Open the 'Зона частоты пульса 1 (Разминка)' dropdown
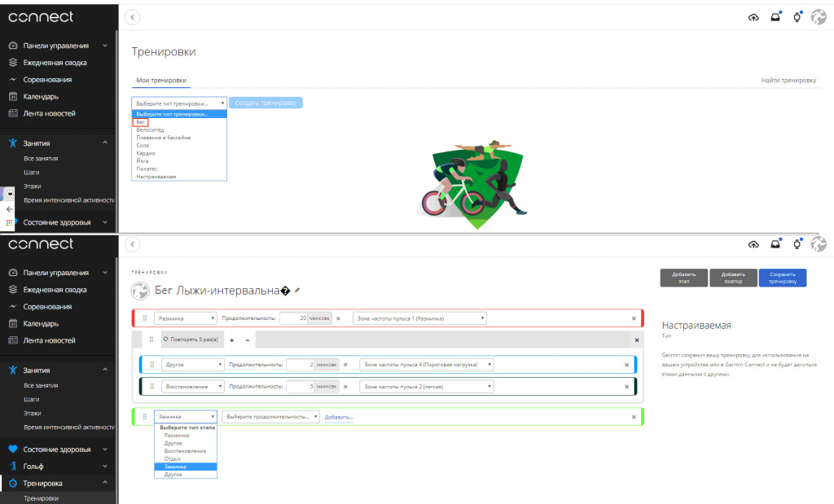 [x=419, y=318]
